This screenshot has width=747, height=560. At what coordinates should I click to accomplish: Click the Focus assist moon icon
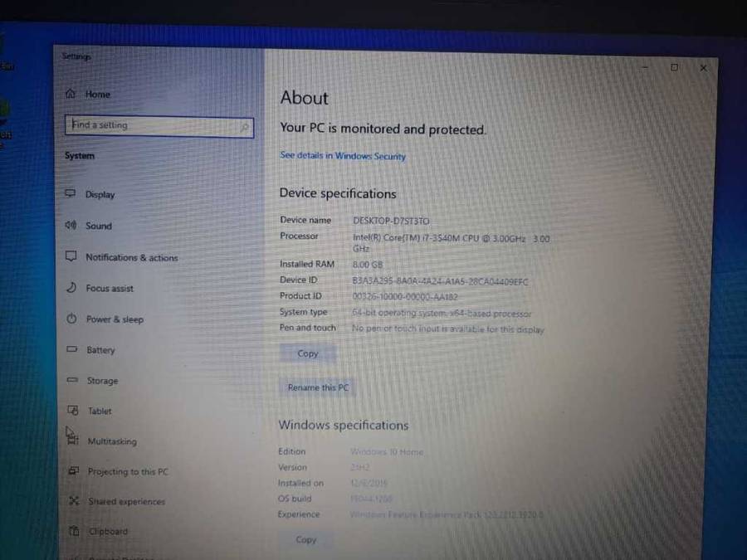[71, 288]
